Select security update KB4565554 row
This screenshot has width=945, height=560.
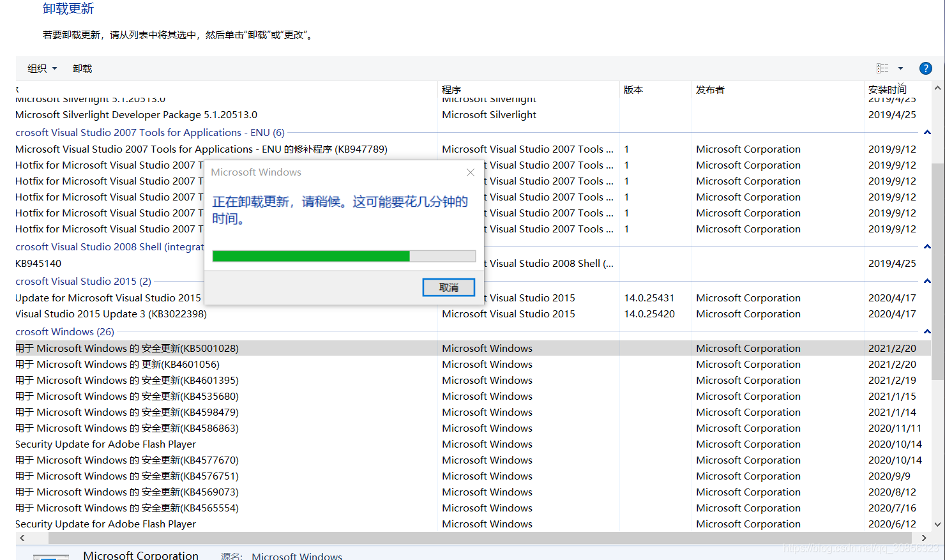pos(472,508)
